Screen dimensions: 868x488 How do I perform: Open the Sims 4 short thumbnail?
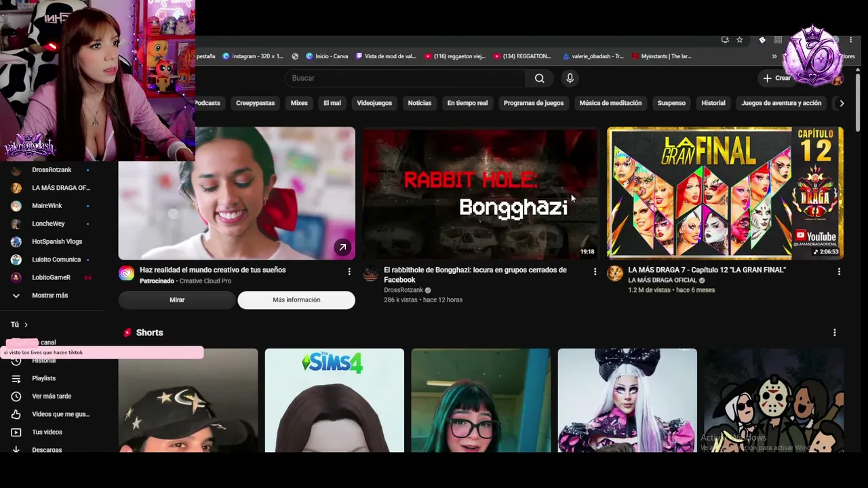pyautogui.click(x=334, y=401)
